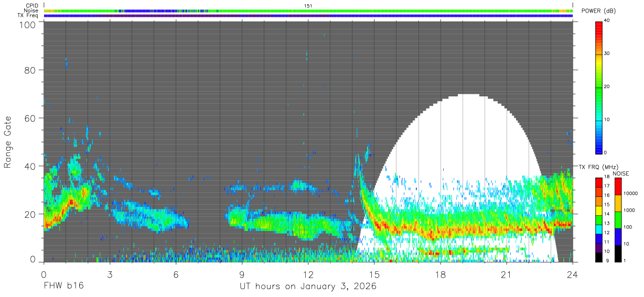644x297 pixels.
Task: Click the x-axis hour tick 0
Action: click(x=44, y=274)
